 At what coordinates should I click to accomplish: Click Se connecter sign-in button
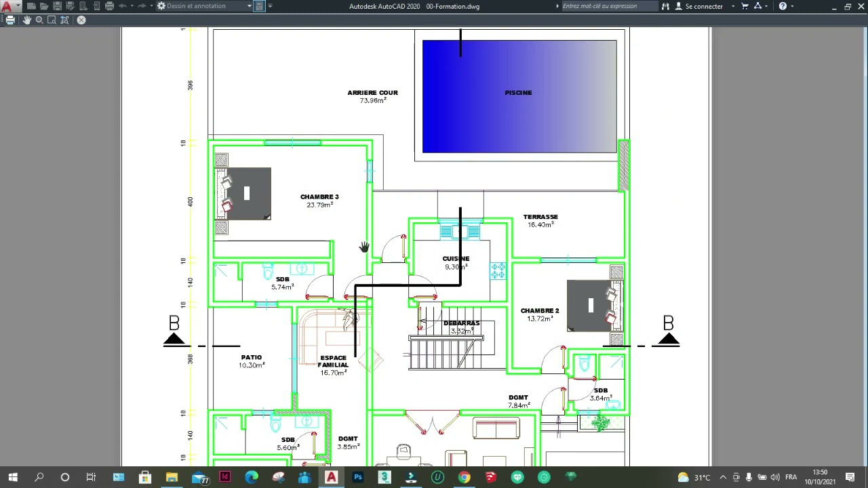(698, 6)
